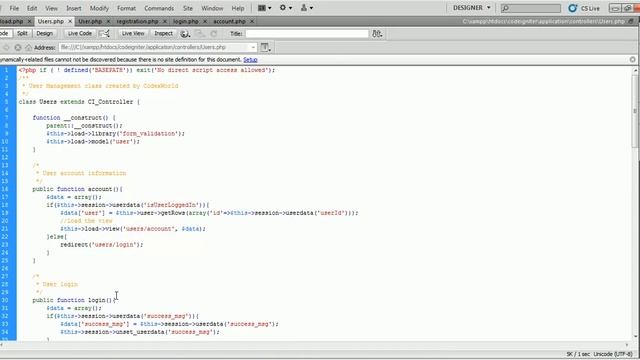640x360 pixels.
Task: Click the Setup link in info bar
Action: point(250,60)
